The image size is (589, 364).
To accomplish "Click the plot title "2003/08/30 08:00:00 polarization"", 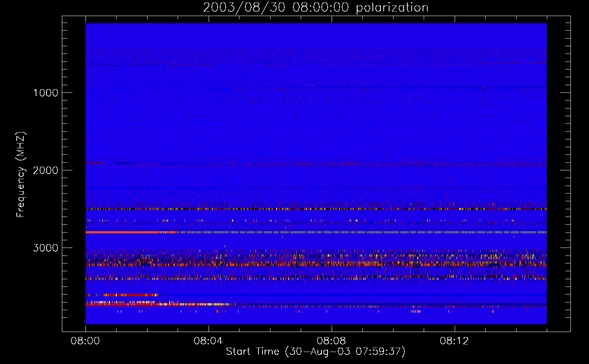I will [x=316, y=8].
